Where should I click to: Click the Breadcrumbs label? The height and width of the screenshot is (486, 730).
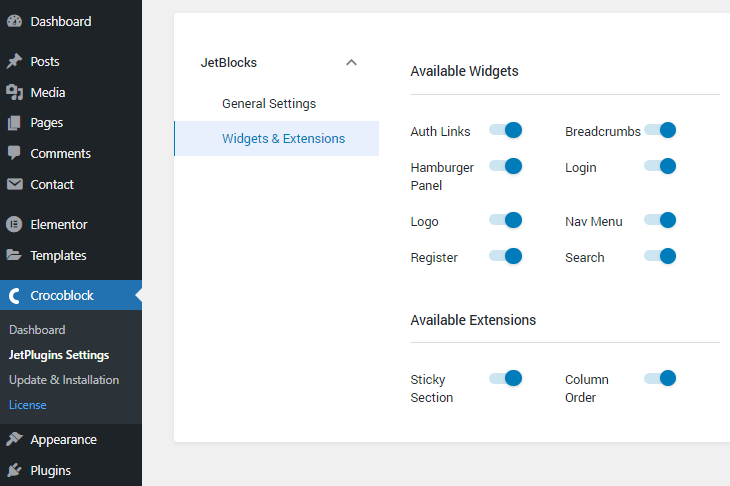[x=603, y=132]
